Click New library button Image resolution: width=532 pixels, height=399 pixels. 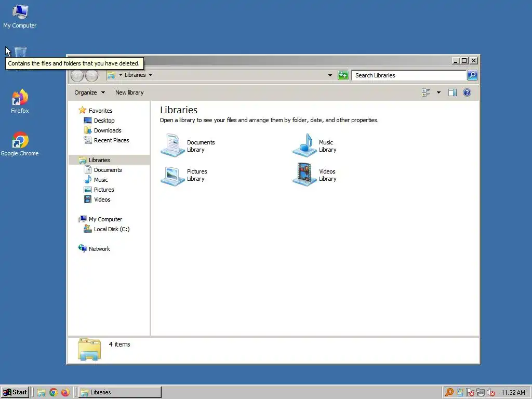(x=129, y=92)
